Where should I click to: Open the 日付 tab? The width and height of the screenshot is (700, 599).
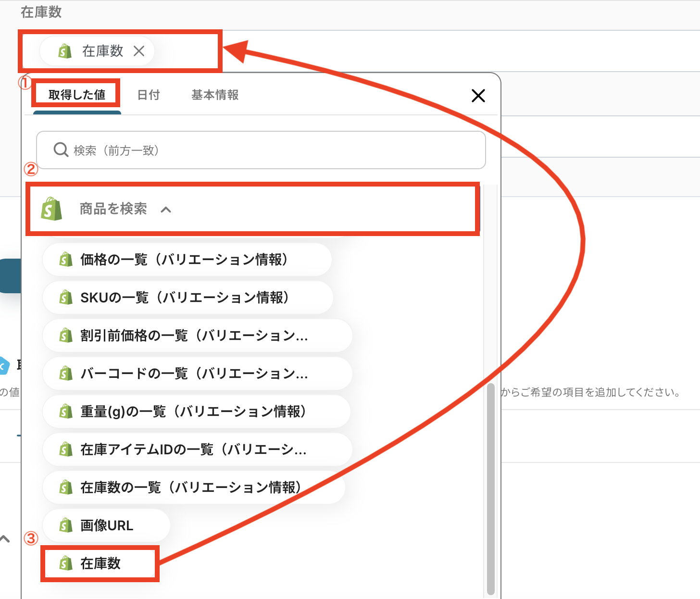click(x=149, y=95)
